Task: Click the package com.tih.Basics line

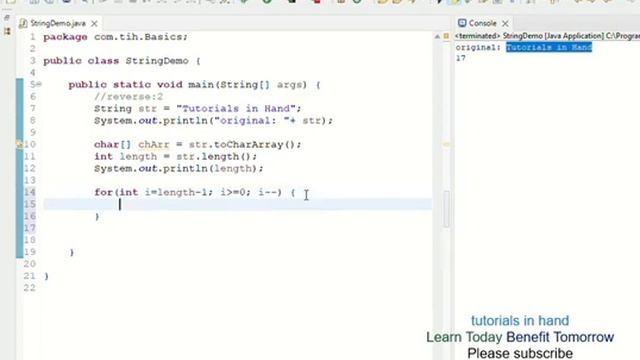Action: 116,37
